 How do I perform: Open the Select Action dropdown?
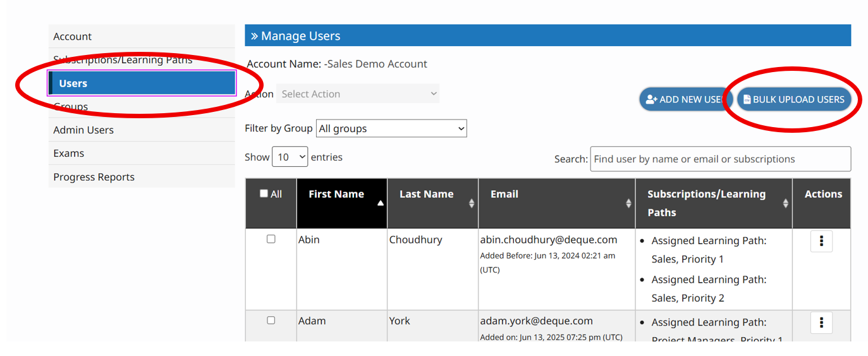coord(358,94)
